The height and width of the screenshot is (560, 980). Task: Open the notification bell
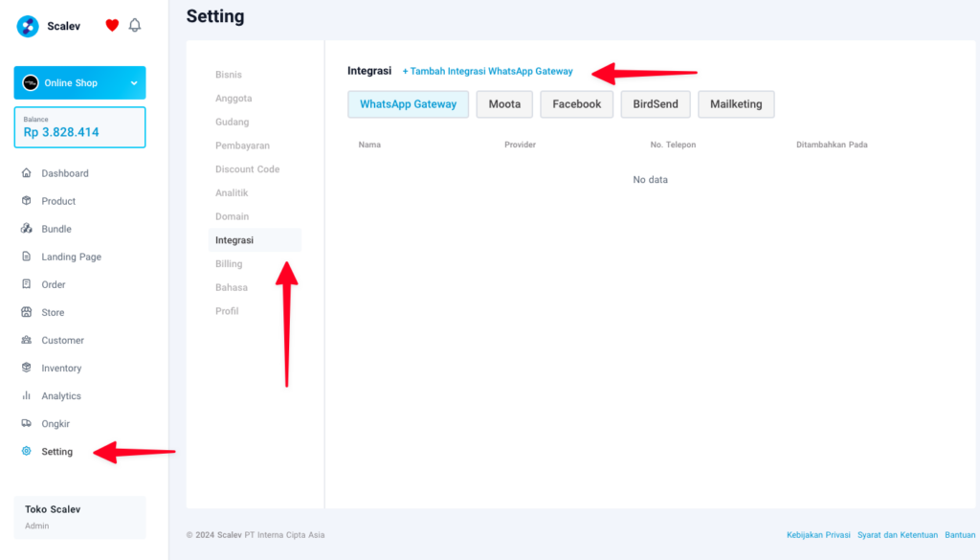point(135,25)
